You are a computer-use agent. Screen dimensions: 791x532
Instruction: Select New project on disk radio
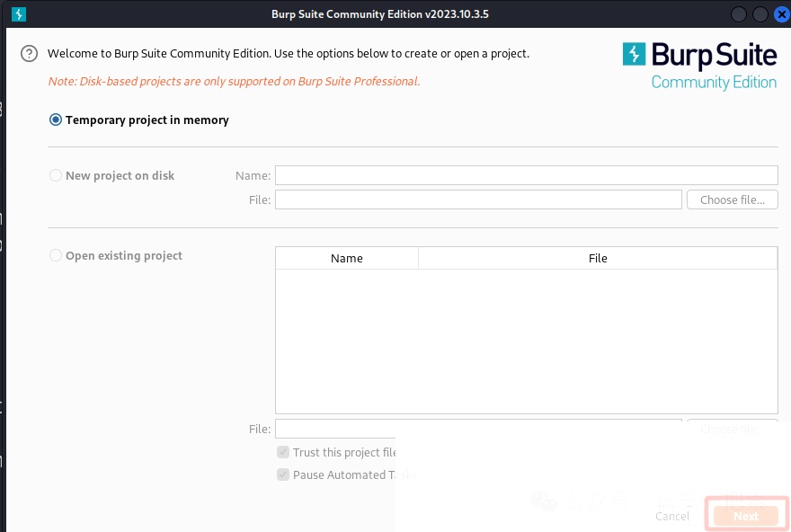pyautogui.click(x=56, y=175)
